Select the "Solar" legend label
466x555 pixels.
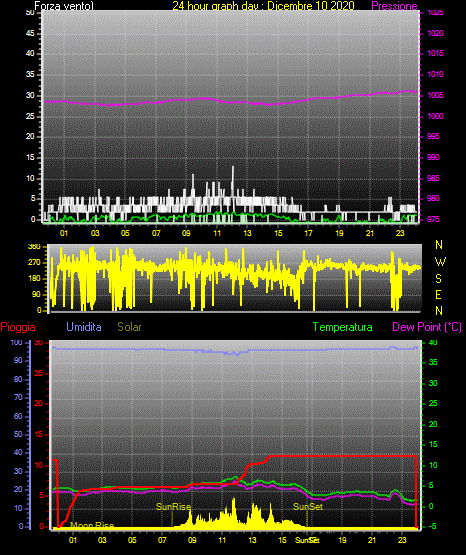(129, 327)
